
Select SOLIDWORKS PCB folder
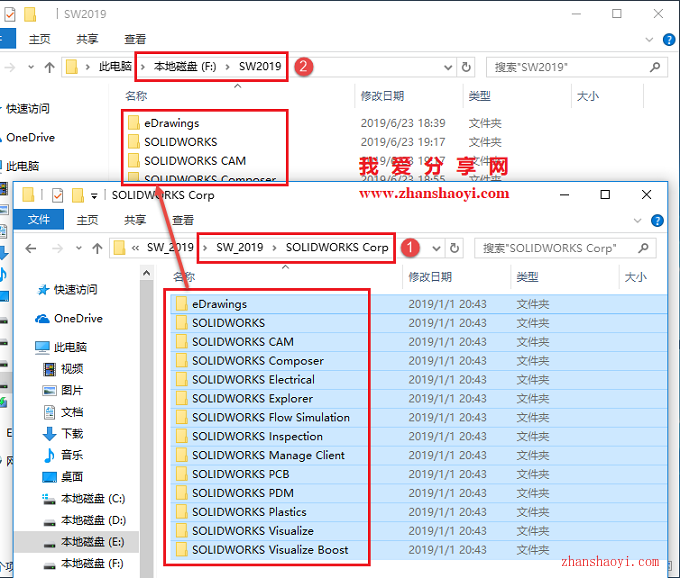click(241, 474)
